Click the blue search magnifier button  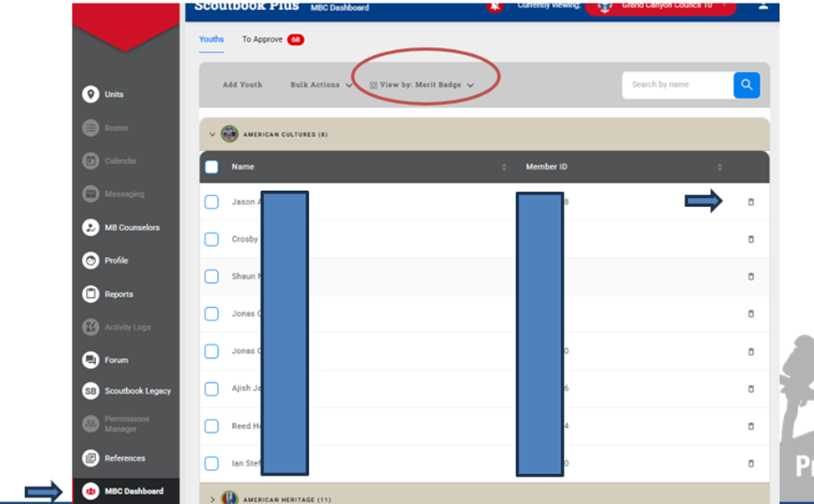tap(746, 84)
